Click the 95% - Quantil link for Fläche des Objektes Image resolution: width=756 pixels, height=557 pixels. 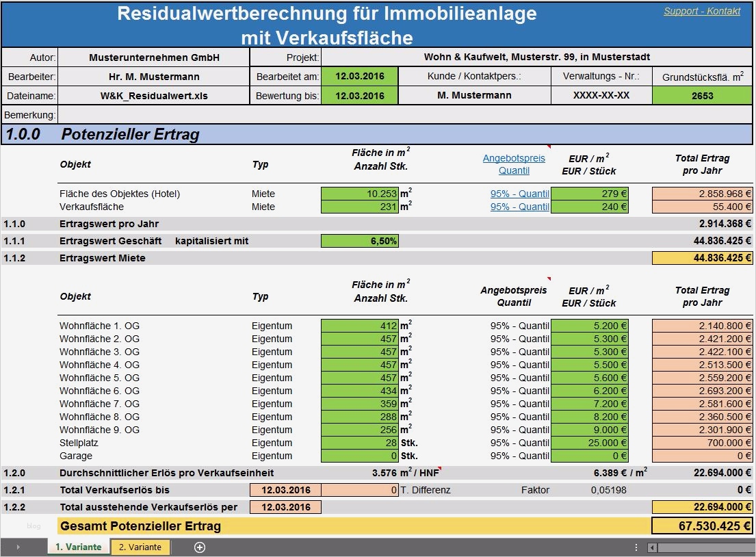tap(519, 194)
